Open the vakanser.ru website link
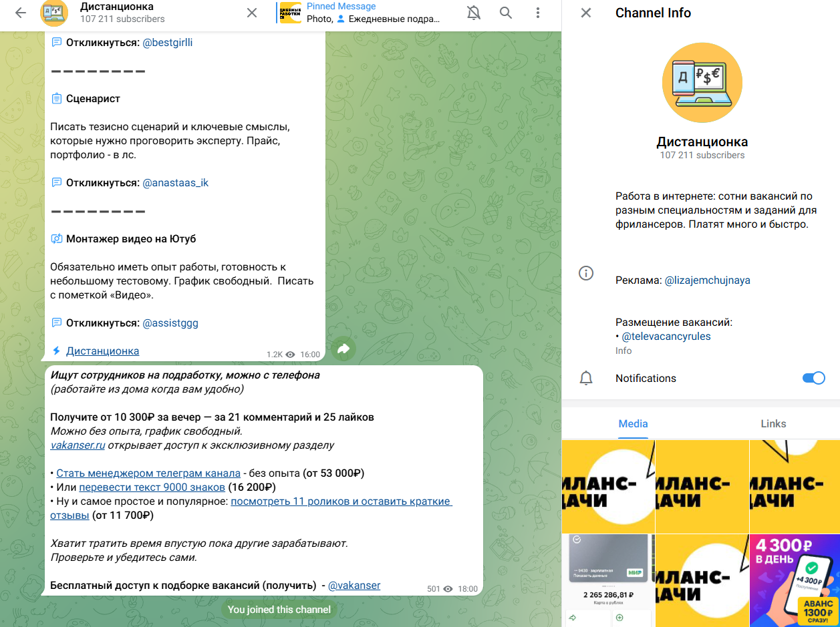Image resolution: width=840 pixels, height=627 pixels. (79, 445)
